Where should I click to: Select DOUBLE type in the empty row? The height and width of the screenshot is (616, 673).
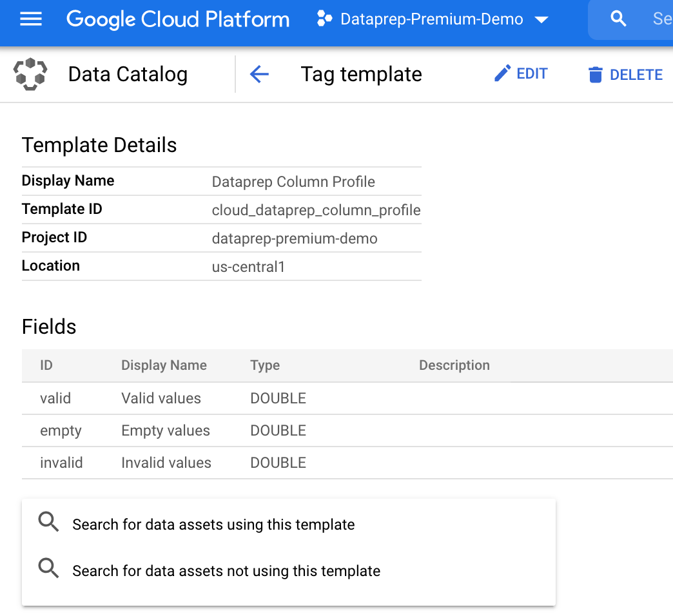pyautogui.click(x=278, y=430)
